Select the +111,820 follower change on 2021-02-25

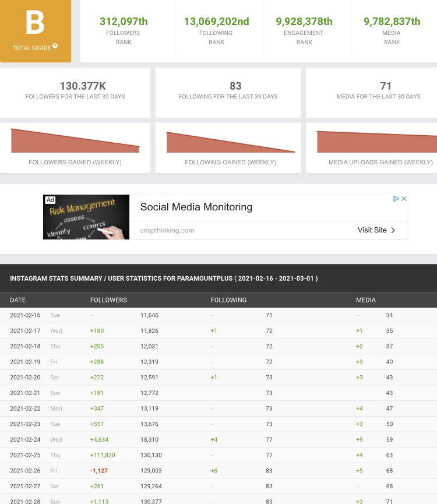point(103,455)
